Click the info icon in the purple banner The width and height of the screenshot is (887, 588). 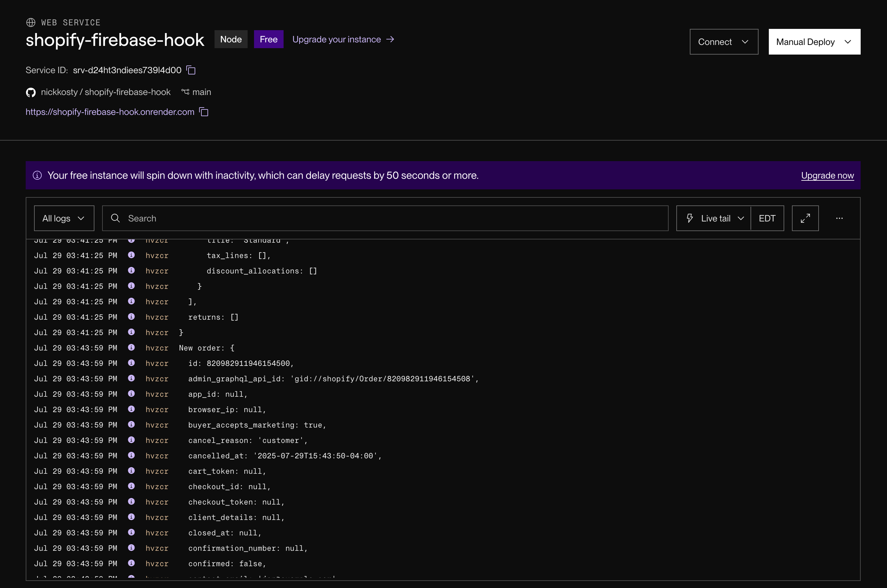click(x=37, y=175)
